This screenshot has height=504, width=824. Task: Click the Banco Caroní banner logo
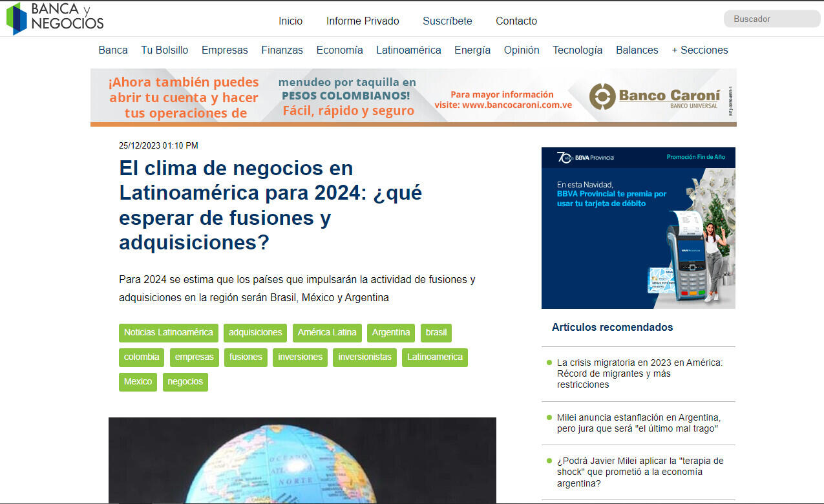click(x=654, y=97)
